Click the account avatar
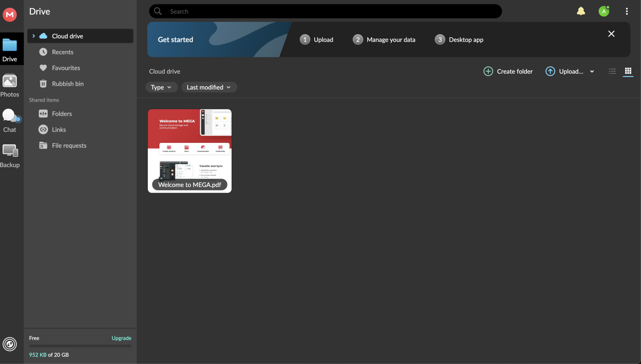This screenshot has height=364, width=641. (604, 11)
